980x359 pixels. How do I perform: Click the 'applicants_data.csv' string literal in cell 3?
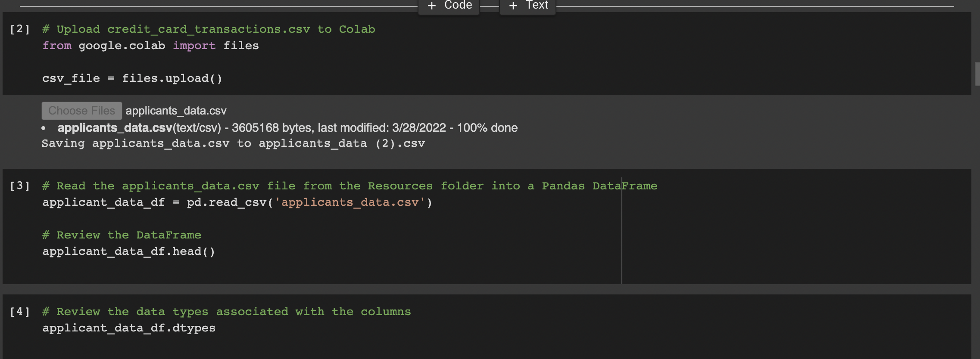click(350, 202)
